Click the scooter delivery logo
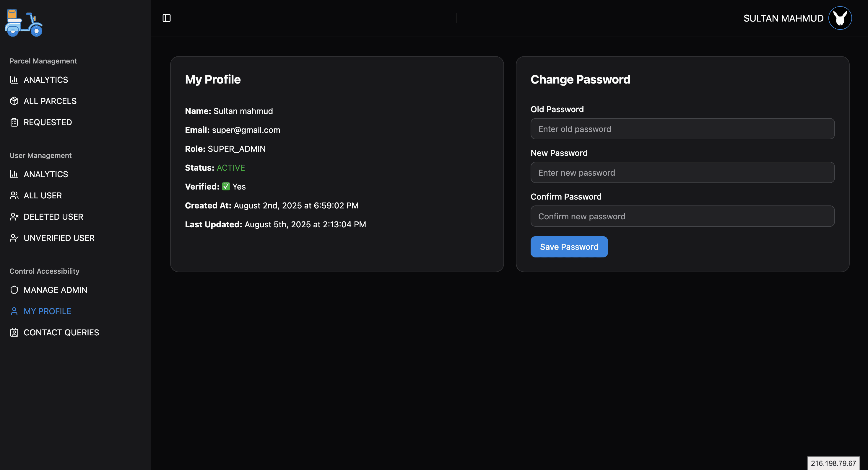The height and width of the screenshot is (470, 868). (x=24, y=23)
